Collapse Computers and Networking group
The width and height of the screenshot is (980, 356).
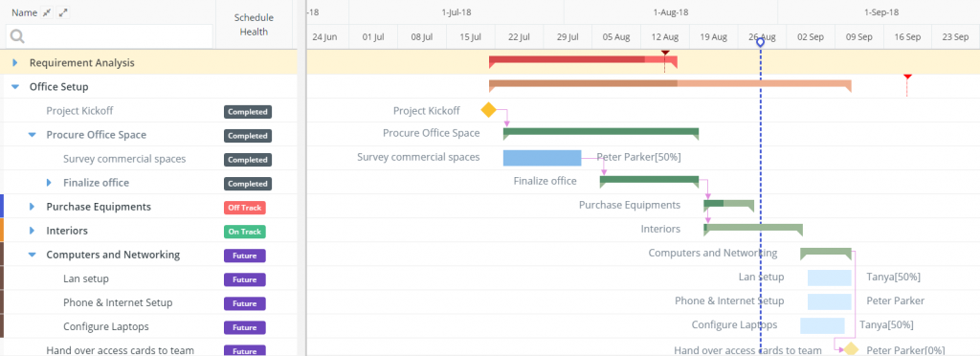tap(32, 255)
